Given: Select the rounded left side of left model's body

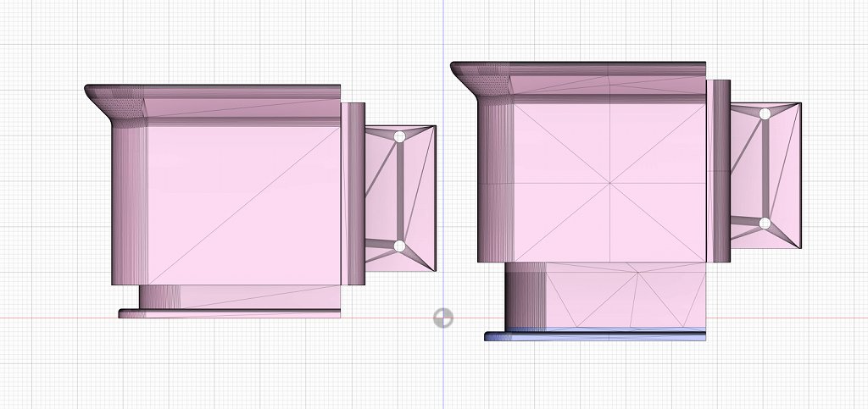Looking at the screenshot, I should pyautogui.click(x=130, y=206).
